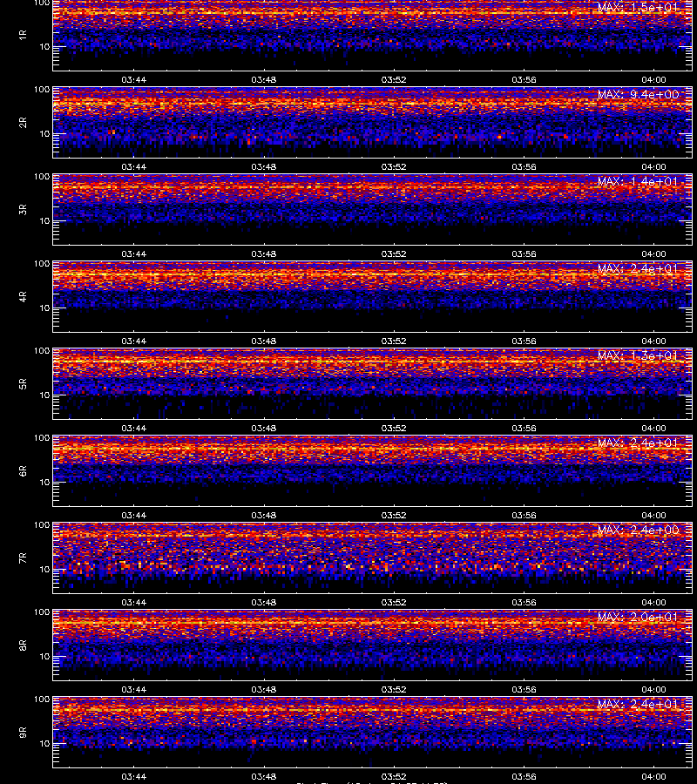Select the 3R panel axis label
697x784 pixels.
point(23,209)
